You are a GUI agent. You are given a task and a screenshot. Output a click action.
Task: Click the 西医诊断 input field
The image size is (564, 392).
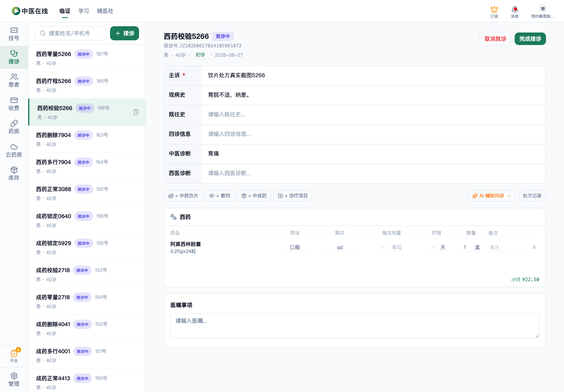pos(374,173)
